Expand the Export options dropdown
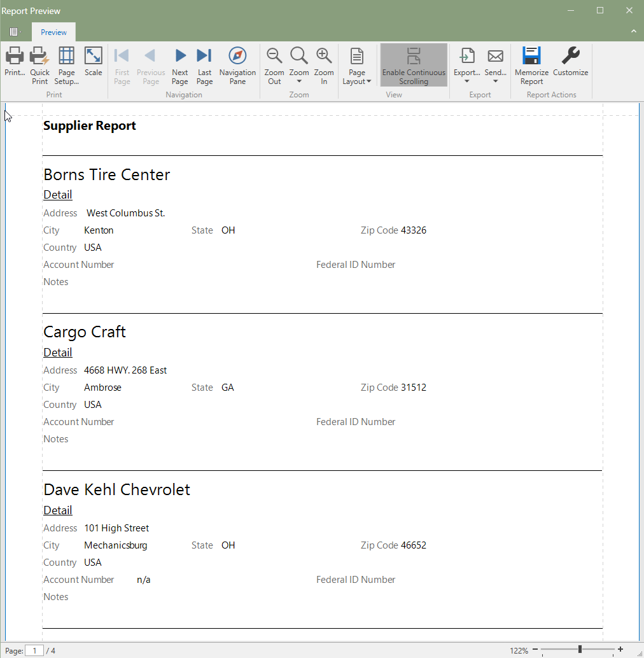 coord(466,81)
